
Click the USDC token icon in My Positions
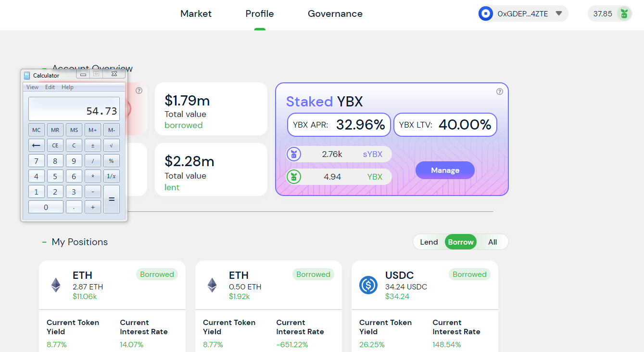[x=368, y=285]
